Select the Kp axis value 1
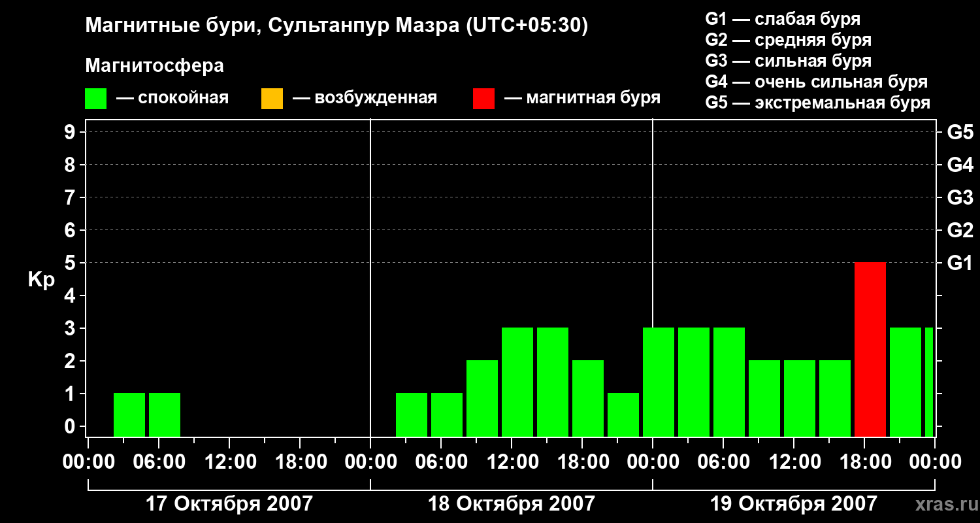The image size is (980, 523). pyautogui.click(x=71, y=394)
